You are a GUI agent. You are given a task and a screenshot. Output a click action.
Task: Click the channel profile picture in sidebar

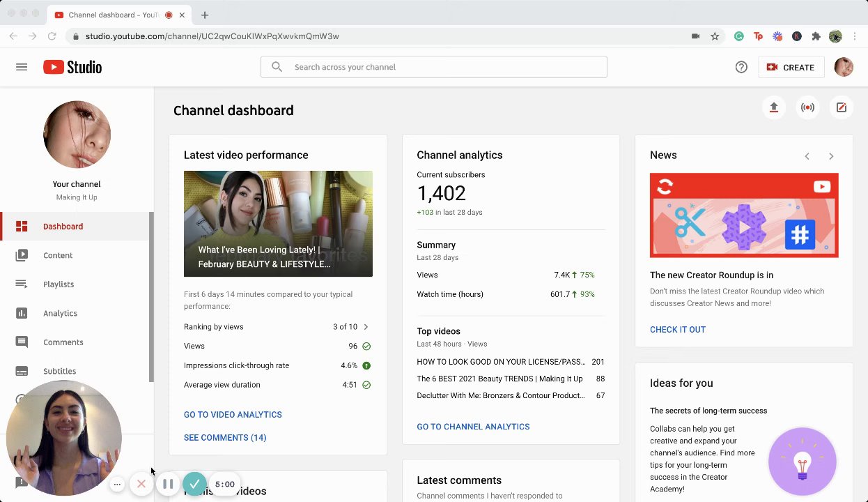(x=77, y=135)
